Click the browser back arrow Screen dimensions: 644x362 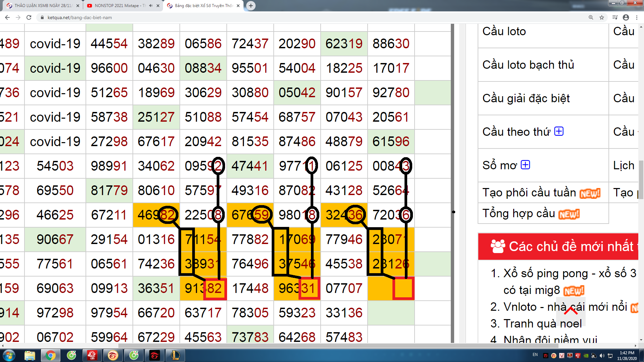click(x=7, y=17)
